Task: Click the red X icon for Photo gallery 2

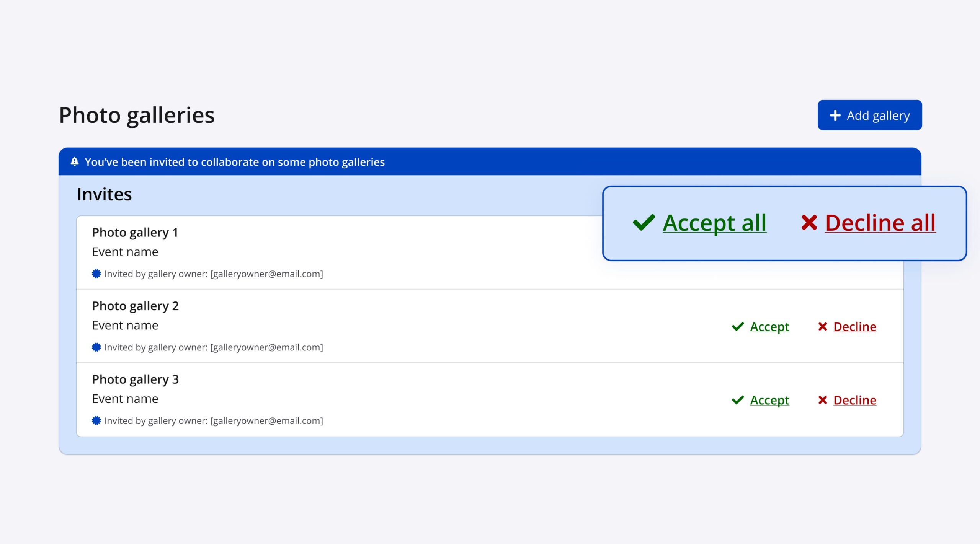Action: (823, 327)
